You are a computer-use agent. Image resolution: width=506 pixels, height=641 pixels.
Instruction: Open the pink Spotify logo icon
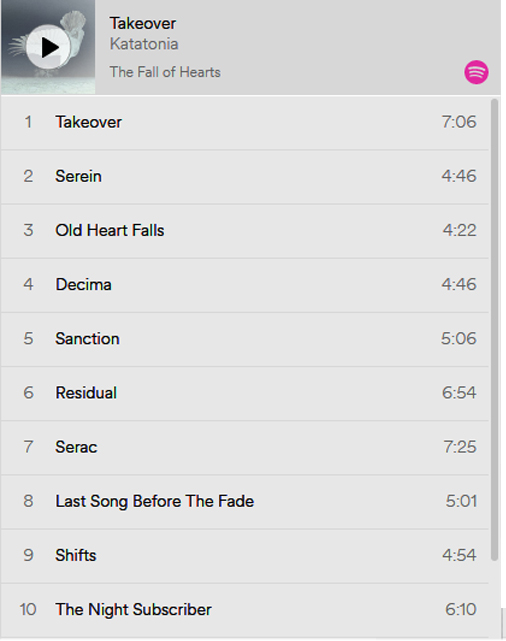pos(476,72)
